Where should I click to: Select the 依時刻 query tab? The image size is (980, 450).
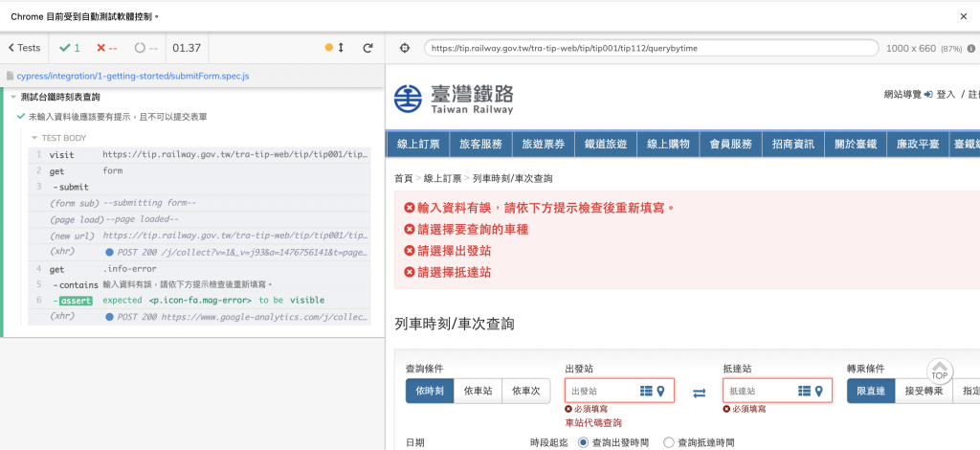point(430,392)
